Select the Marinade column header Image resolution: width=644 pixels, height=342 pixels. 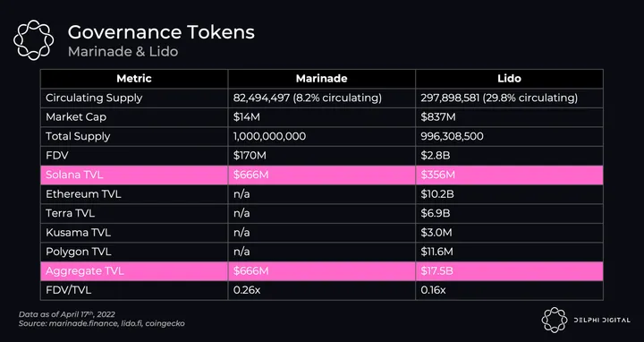point(322,79)
